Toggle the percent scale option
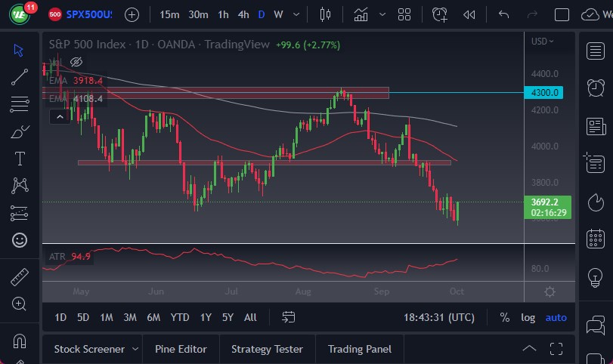The width and height of the screenshot is (613, 364). click(x=504, y=317)
